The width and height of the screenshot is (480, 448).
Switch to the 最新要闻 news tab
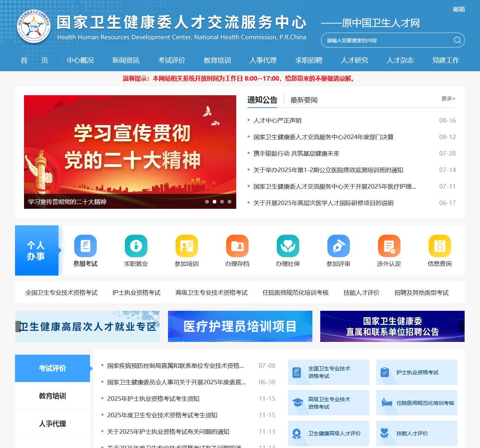click(304, 100)
